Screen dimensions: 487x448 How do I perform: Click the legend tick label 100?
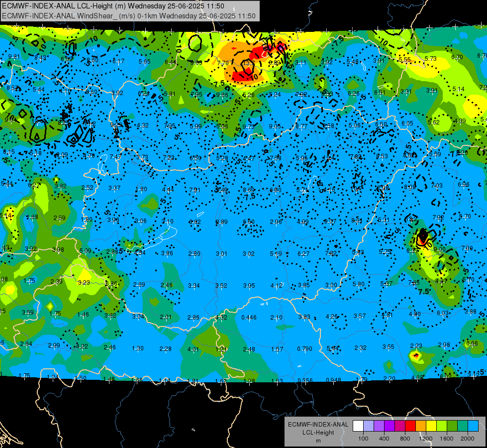363,439
